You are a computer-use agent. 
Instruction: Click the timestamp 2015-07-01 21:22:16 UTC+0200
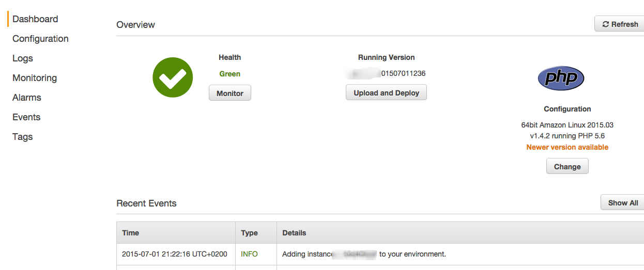click(175, 254)
